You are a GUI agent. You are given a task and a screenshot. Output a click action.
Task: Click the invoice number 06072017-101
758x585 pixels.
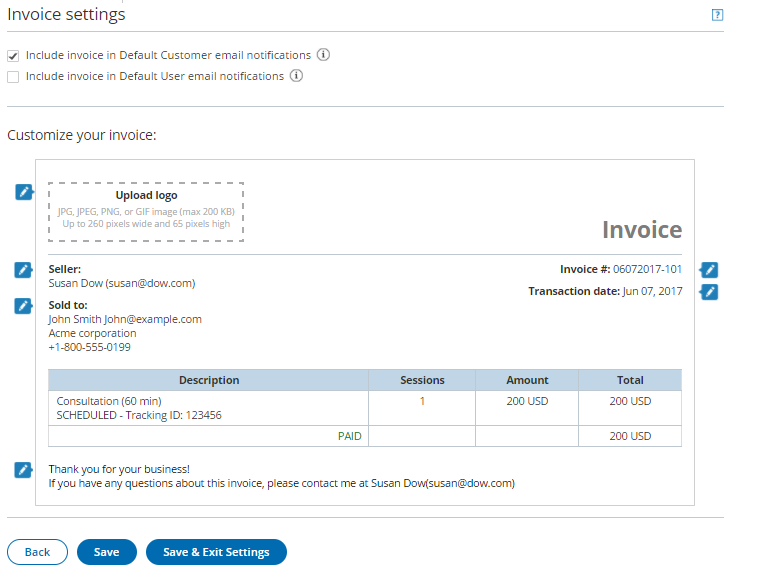[647, 270]
